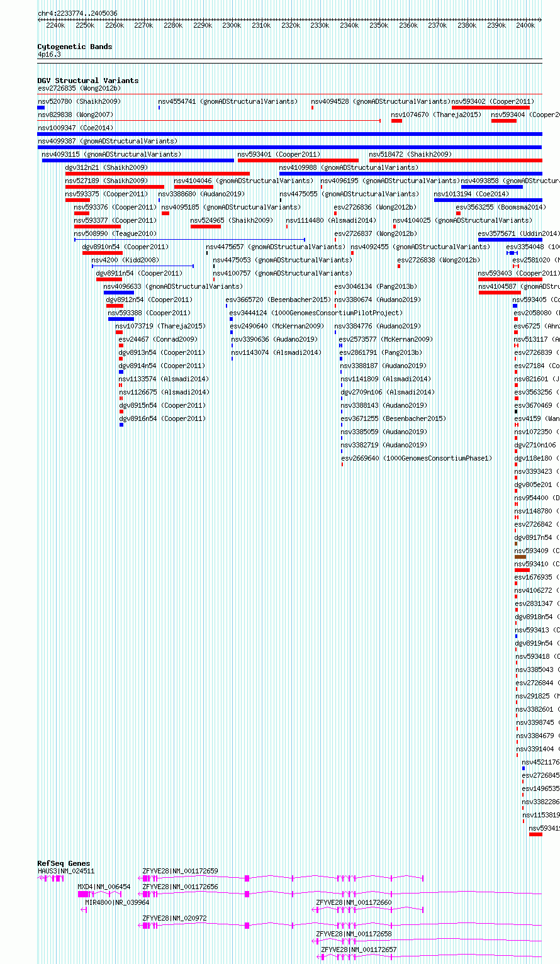Open variant esv3671255 (Besenbacher2015)
560x964 pixels.
(393, 418)
